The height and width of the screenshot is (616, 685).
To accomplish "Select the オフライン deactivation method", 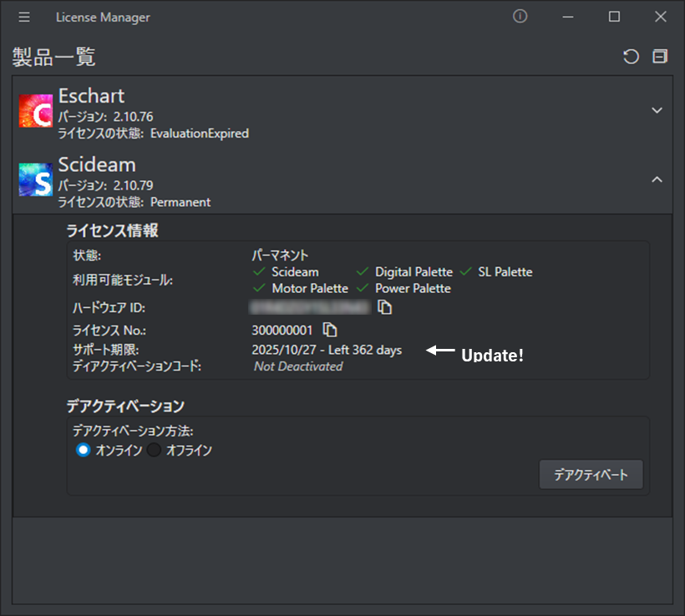I will pos(154,450).
